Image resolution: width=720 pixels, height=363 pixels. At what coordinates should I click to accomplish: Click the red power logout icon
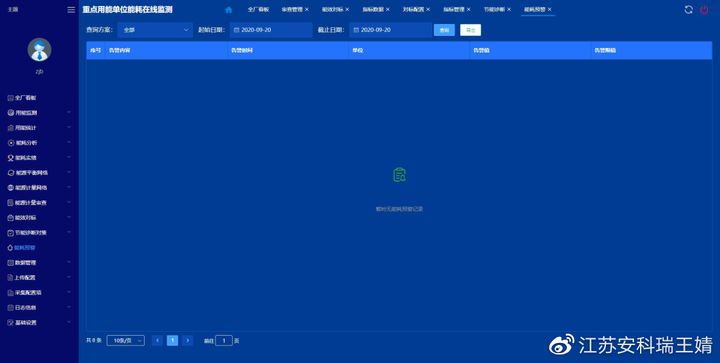704,10
